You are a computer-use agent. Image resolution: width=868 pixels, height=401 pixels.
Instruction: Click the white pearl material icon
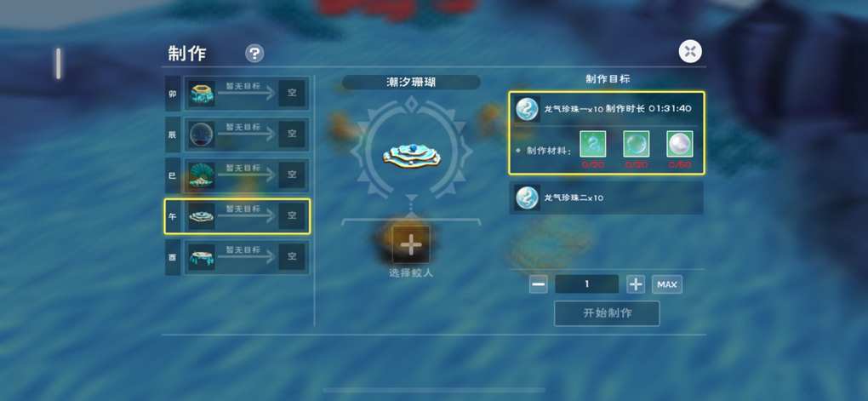tap(679, 144)
